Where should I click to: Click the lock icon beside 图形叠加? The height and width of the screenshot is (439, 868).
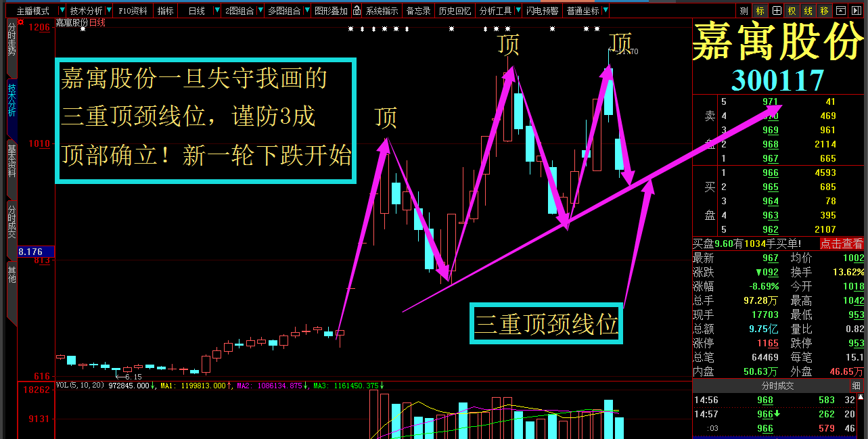[355, 11]
